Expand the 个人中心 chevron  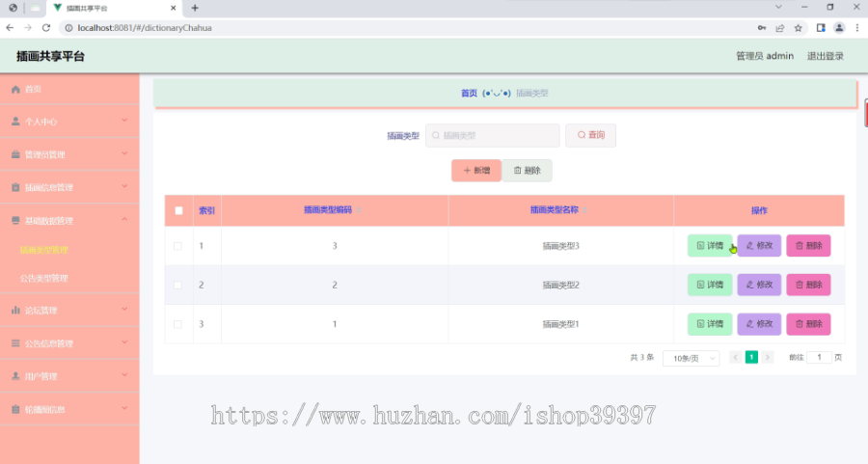[124, 121]
